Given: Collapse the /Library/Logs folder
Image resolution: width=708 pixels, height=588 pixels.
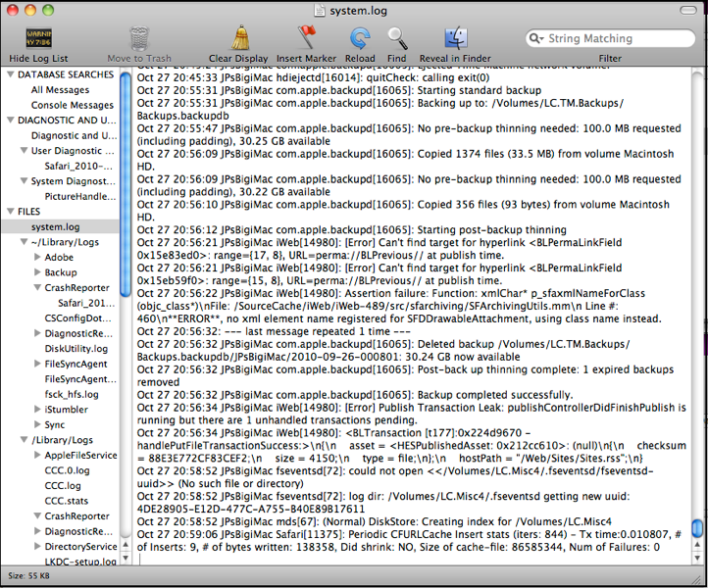Looking at the screenshot, I should 24,440.
